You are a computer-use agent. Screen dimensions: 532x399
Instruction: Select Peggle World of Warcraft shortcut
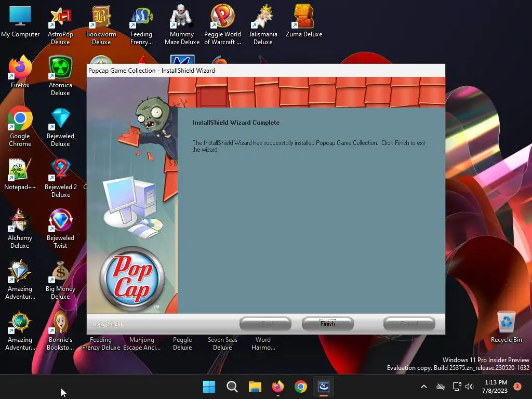[x=222, y=25]
